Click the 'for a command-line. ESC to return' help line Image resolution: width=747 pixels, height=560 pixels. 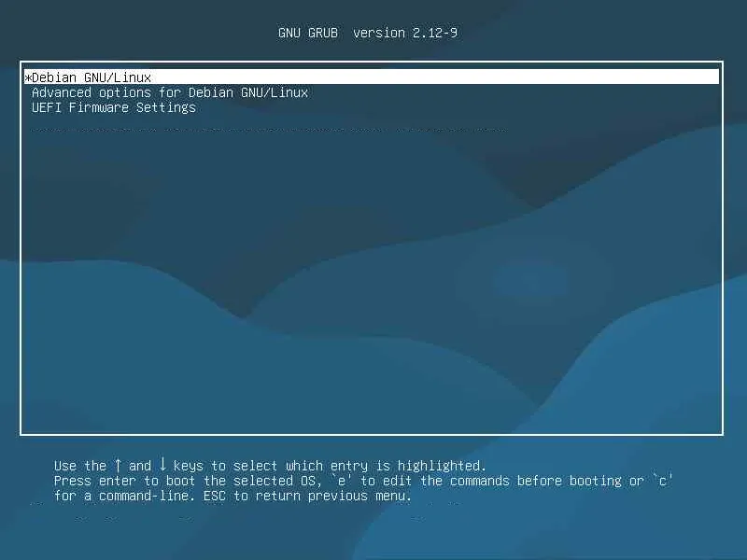point(233,496)
